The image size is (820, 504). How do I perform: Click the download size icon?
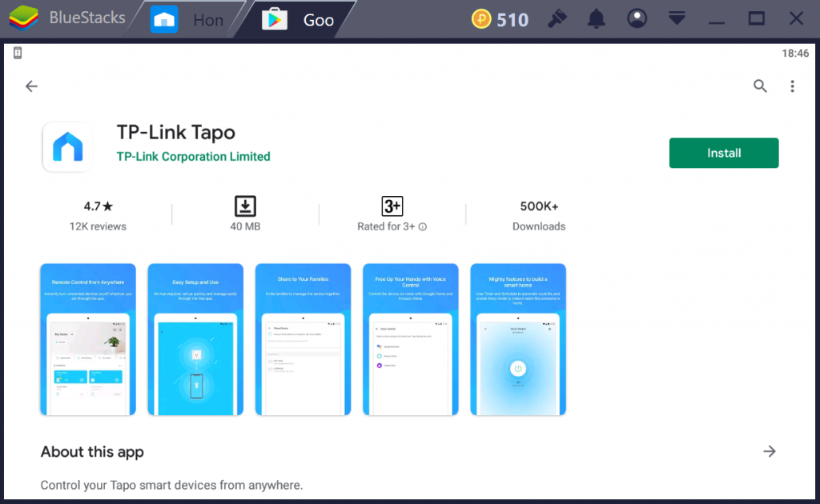tap(245, 206)
